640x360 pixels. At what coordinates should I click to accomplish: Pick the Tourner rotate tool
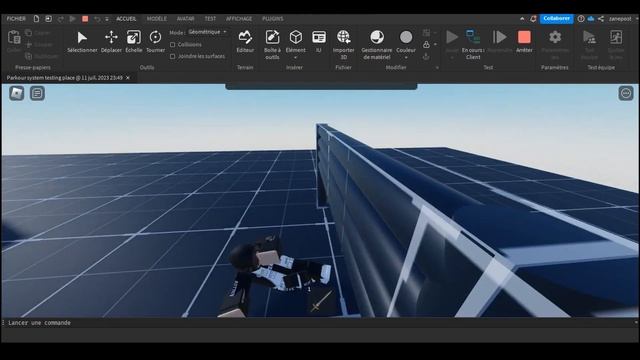[x=156, y=41]
